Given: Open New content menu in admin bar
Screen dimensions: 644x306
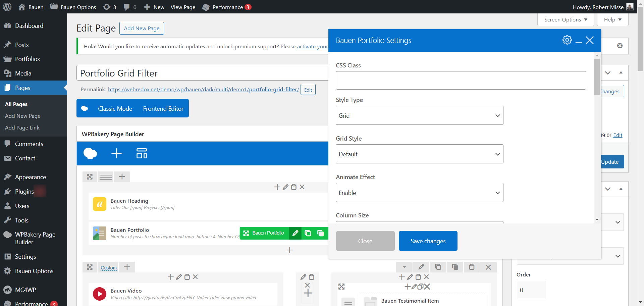Looking at the screenshot, I should (154, 7).
